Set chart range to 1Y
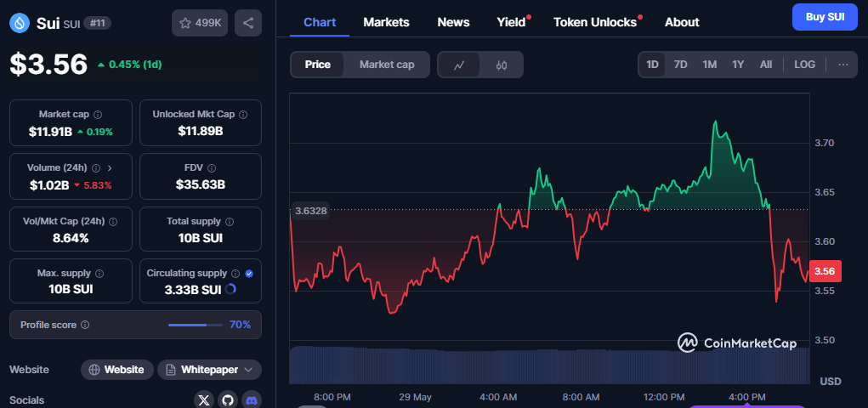The width and height of the screenshot is (868, 408). pyautogui.click(x=738, y=65)
